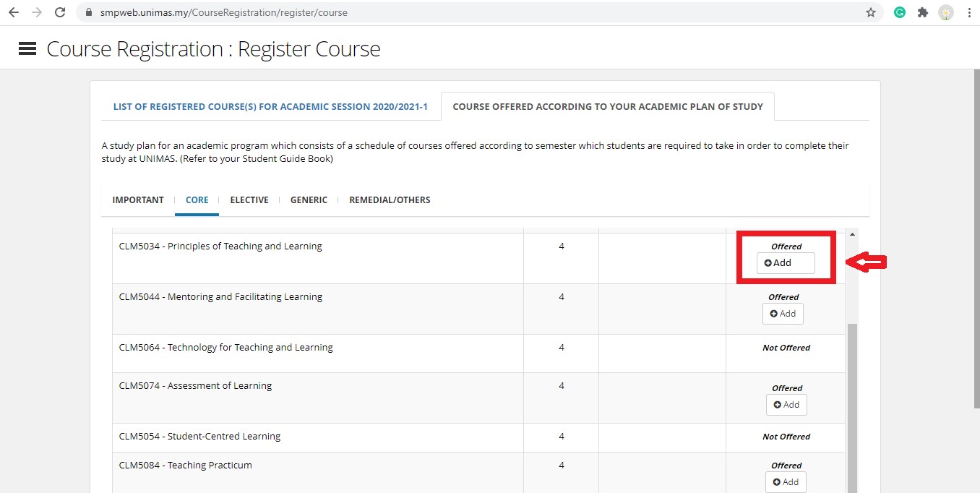Add CLM5074 Assessment of Learning course
Image resolution: width=980 pixels, height=493 pixels.
pyautogui.click(x=786, y=405)
